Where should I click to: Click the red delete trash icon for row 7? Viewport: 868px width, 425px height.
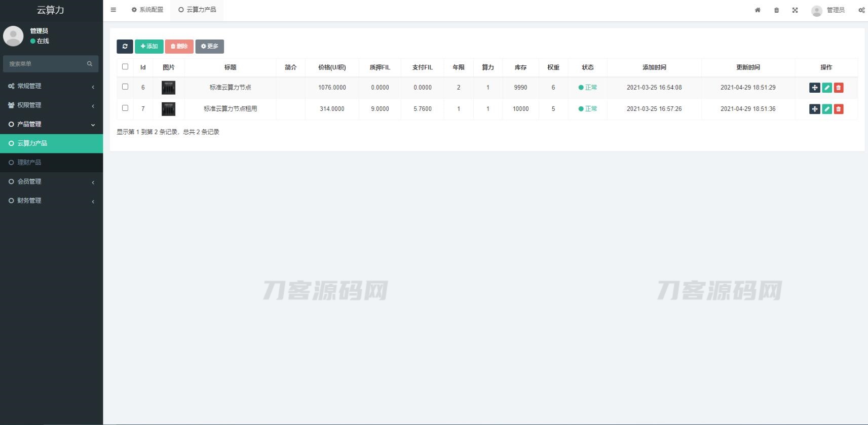point(839,109)
